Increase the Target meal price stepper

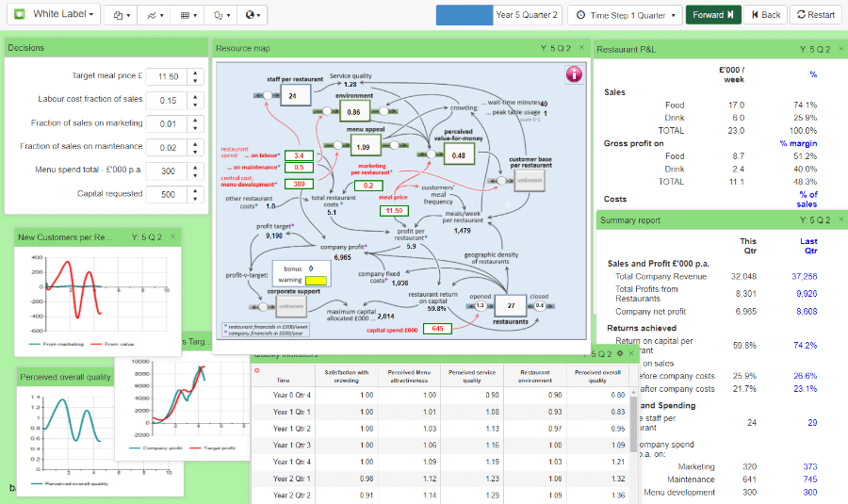pyautogui.click(x=194, y=72)
